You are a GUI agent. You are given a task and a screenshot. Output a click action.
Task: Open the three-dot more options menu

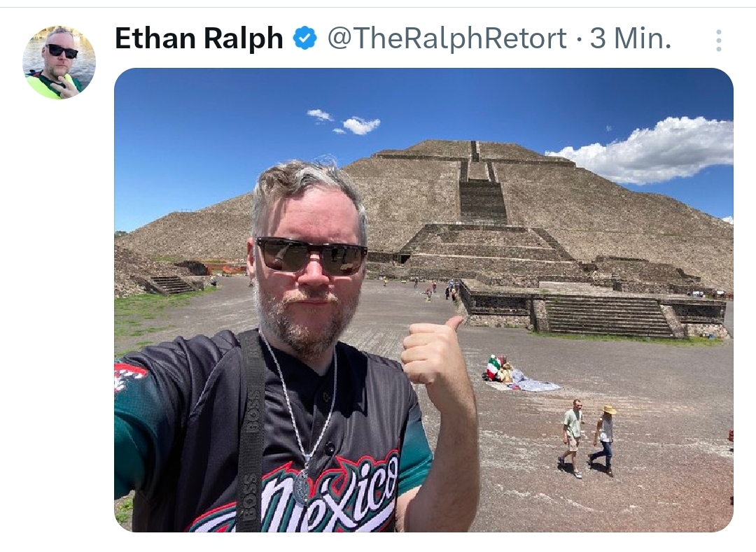click(x=718, y=41)
